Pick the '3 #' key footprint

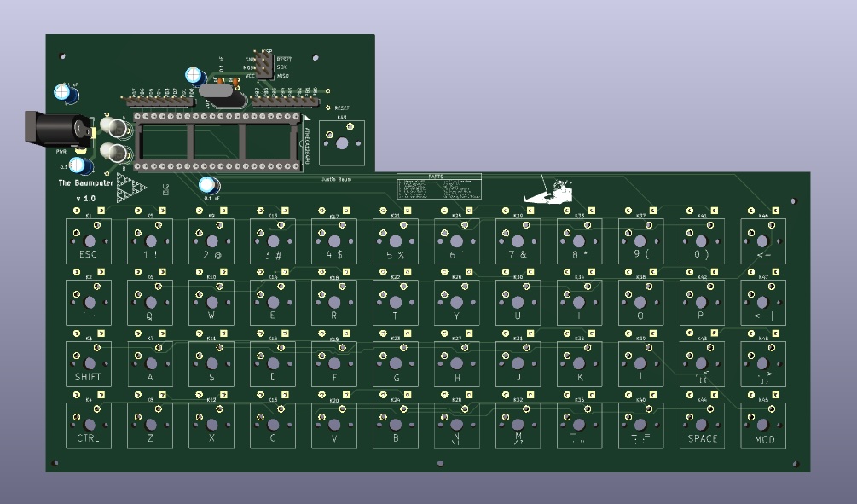(273, 241)
